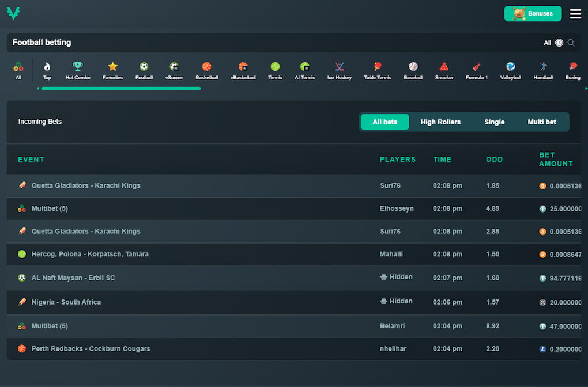Select the Ice Hockey category

[x=340, y=70]
